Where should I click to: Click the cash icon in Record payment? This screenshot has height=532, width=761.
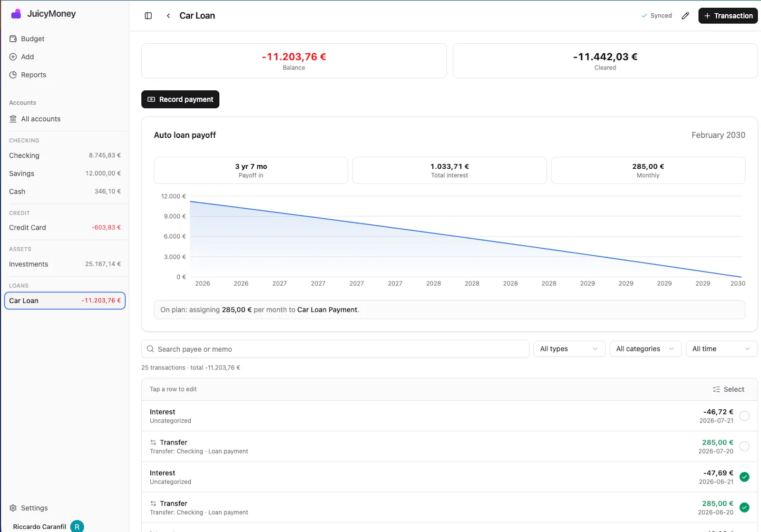[151, 99]
